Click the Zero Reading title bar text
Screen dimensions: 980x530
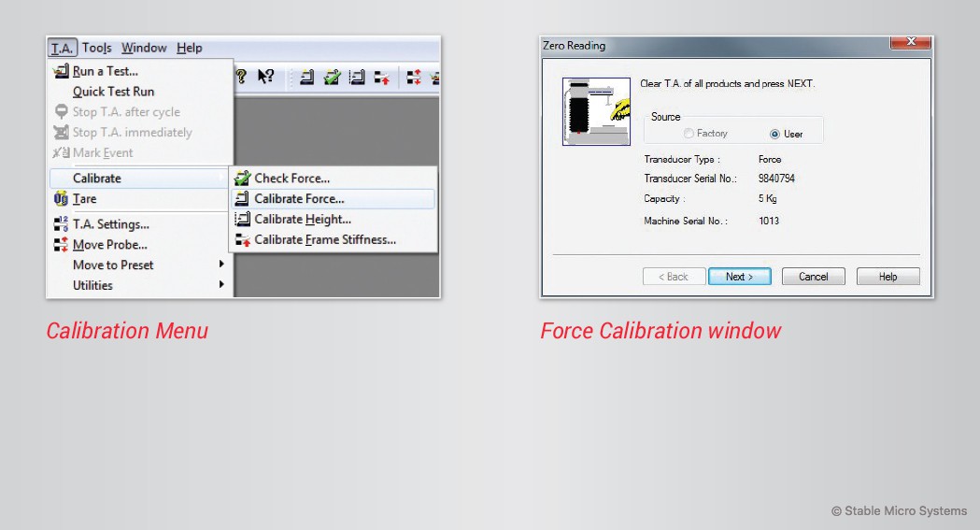(574, 46)
